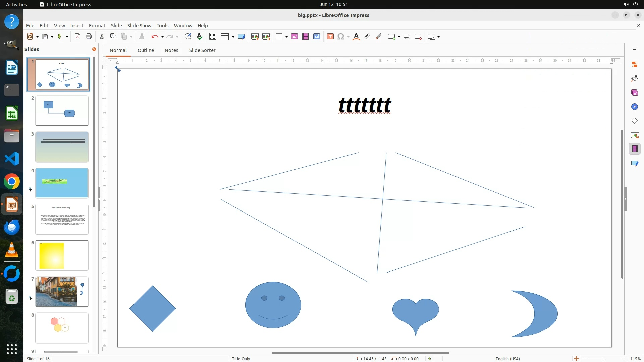This screenshot has height=362, width=644.
Task: Click the Export as PDF icon
Action: pos(77,37)
